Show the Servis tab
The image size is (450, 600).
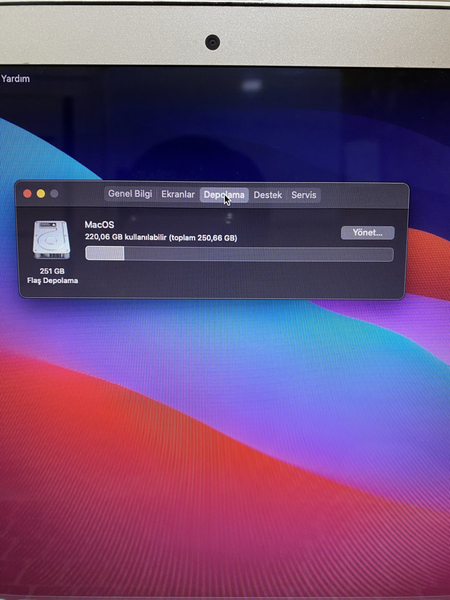(304, 195)
